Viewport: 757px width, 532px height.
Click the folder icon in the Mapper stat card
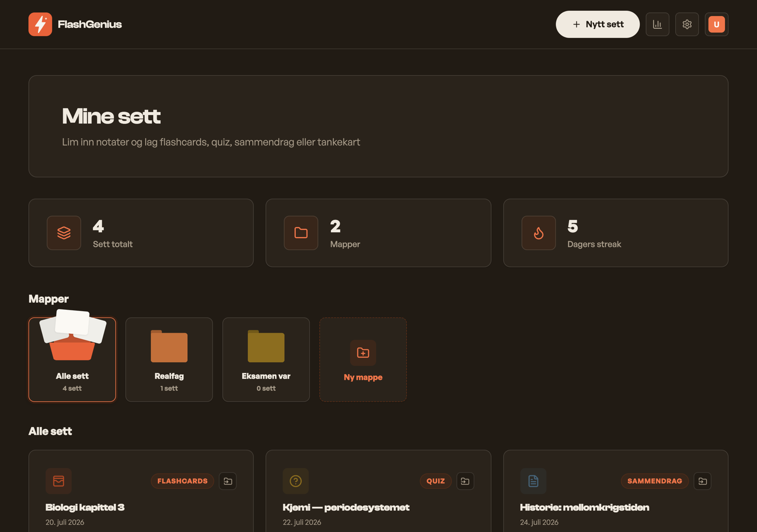pos(301,233)
